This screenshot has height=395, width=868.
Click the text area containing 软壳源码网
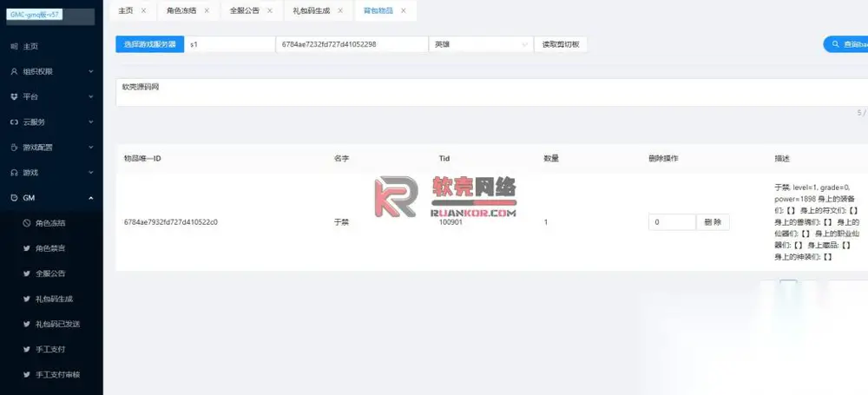[491, 93]
